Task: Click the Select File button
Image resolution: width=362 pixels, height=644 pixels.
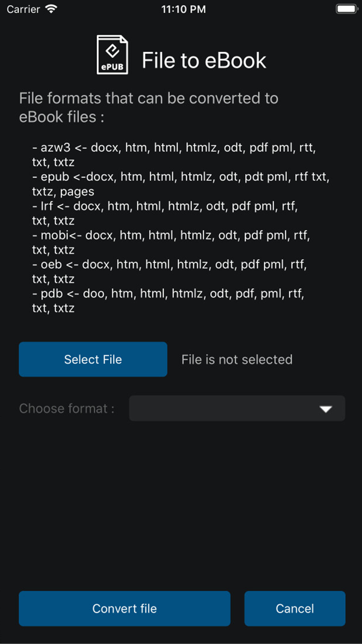Action: (x=93, y=359)
